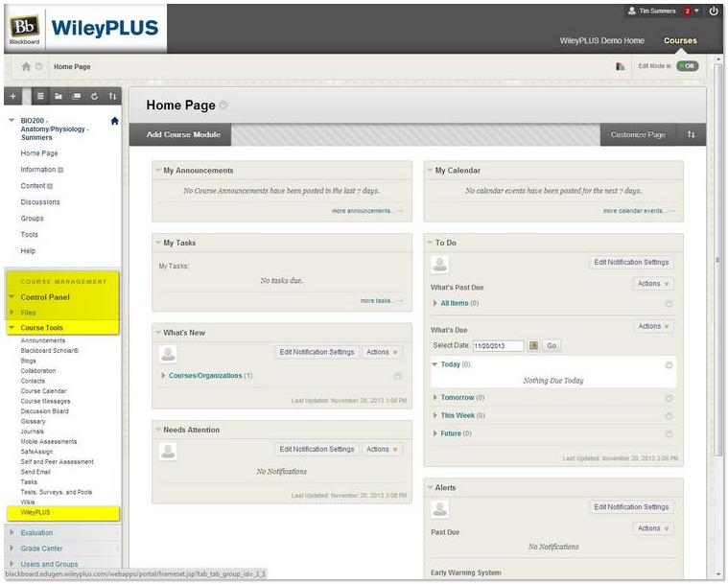Open the date picker calendar icon

click(533, 346)
